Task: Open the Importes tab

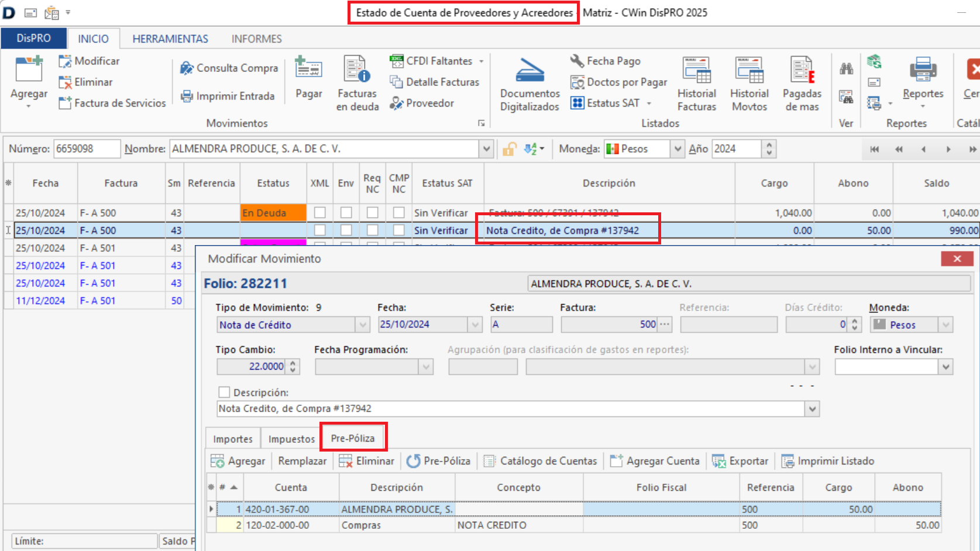Action: click(233, 439)
